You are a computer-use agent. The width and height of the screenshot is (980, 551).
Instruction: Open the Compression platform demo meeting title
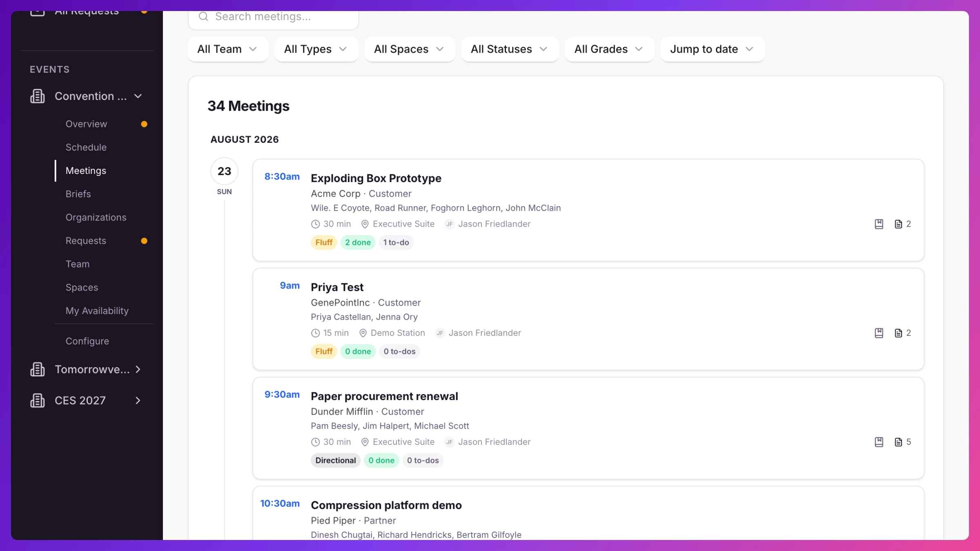coord(386,505)
